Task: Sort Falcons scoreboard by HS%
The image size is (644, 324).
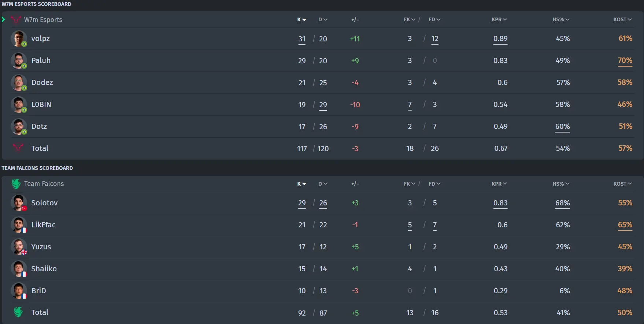Action: point(561,184)
